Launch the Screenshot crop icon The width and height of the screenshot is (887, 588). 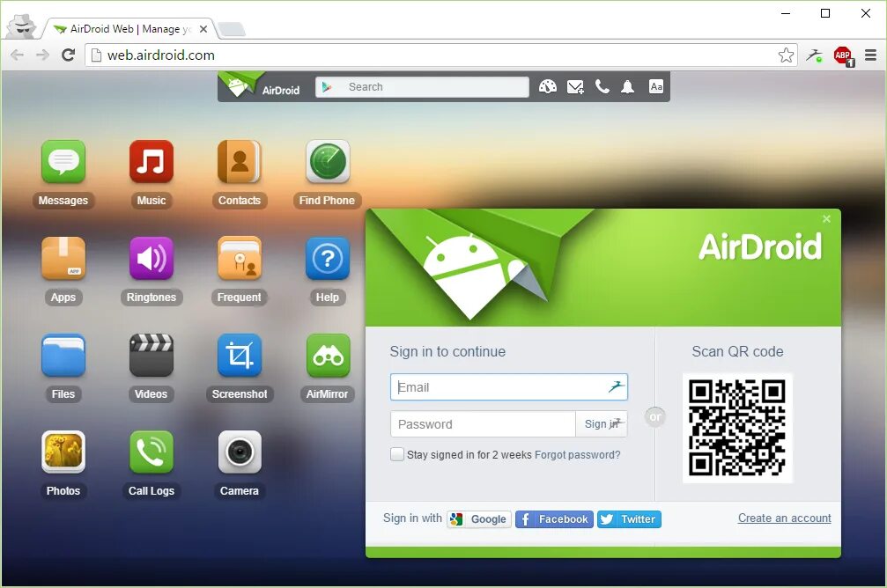click(240, 356)
